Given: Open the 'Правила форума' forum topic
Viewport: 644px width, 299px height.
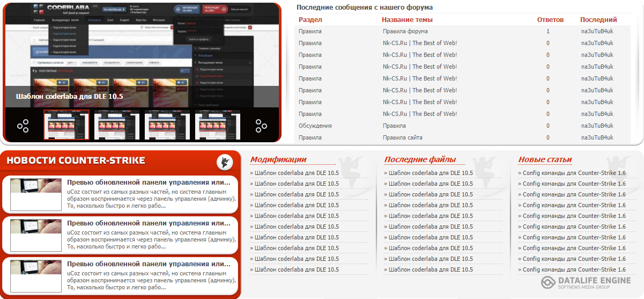Looking at the screenshot, I should tap(405, 31).
